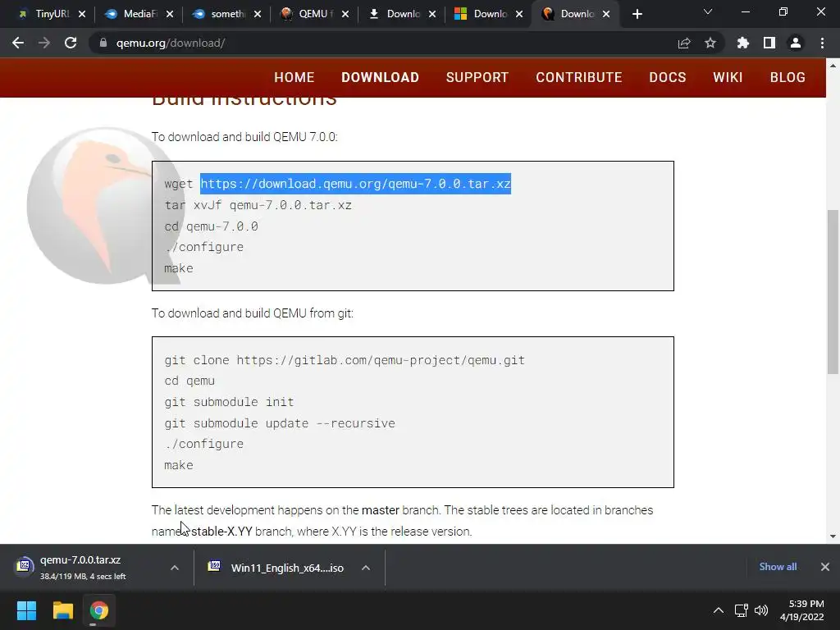Open the WIKI nav item
Viewport: 840px width, 630px height.
pos(728,77)
